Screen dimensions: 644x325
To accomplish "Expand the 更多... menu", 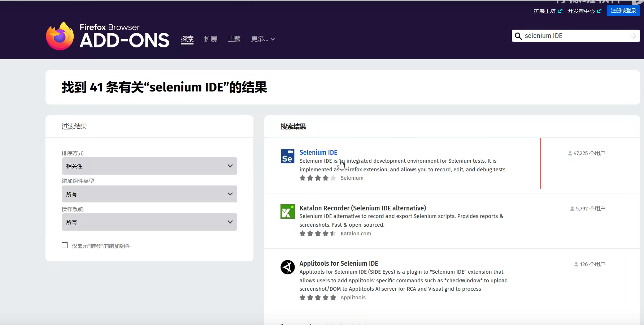I will pyautogui.click(x=263, y=39).
